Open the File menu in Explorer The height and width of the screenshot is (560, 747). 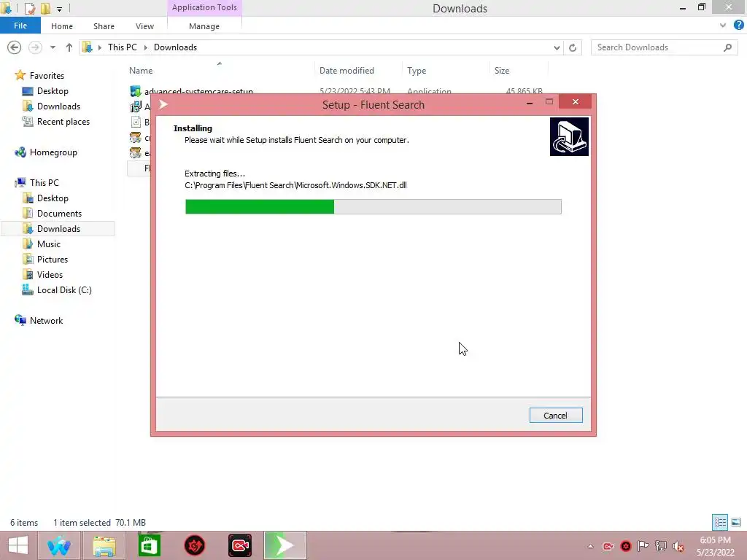(20, 26)
